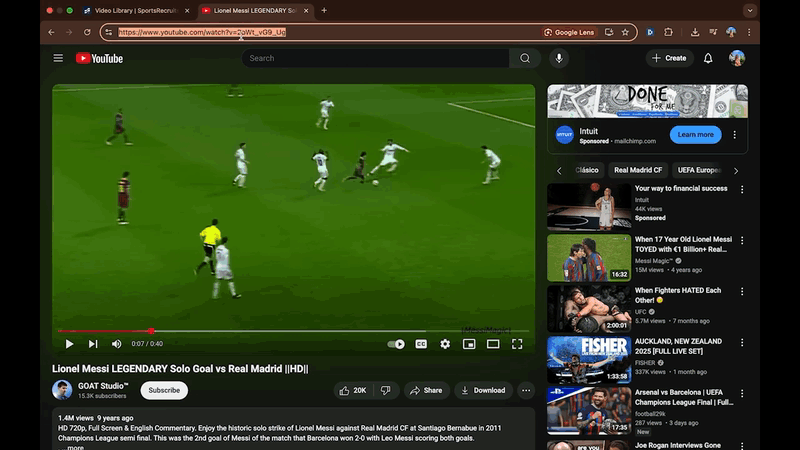Switch to Video Library SportsRecruits tab
Image resolution: width=800 pixels, height=450 pixels.
[136, 10]
